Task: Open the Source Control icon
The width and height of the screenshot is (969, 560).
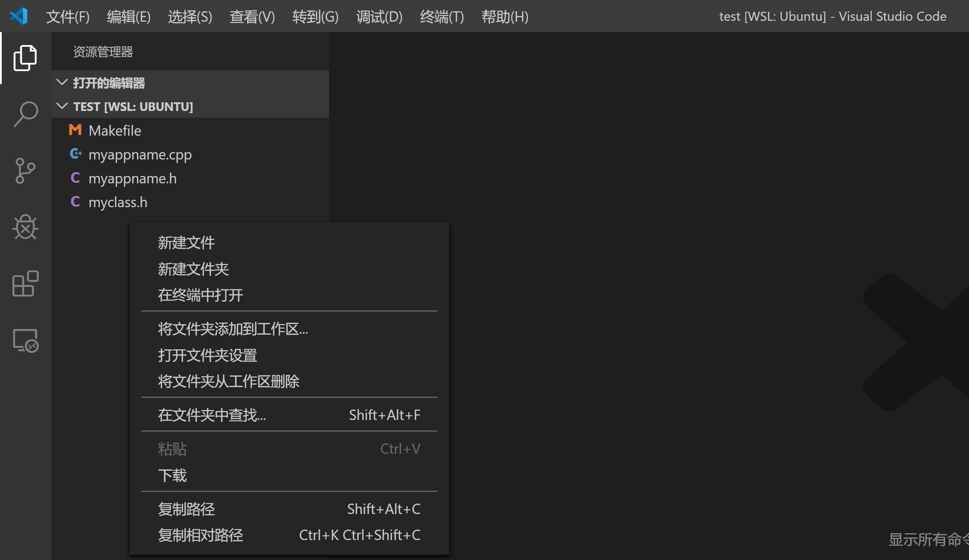Action: 25,171
